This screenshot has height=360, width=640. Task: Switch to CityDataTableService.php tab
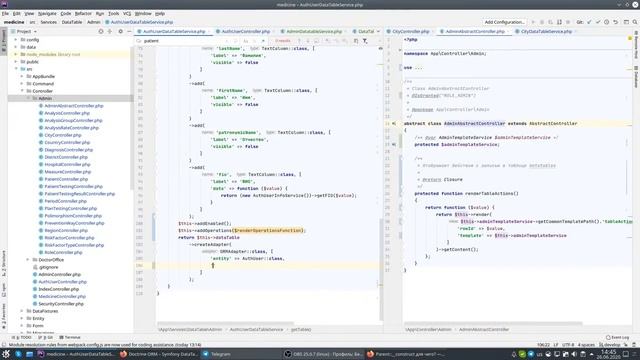[546, 31]
